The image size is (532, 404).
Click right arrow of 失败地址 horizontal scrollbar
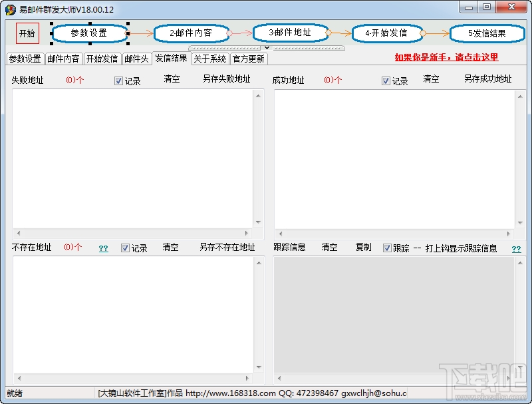tap(247, 233)
